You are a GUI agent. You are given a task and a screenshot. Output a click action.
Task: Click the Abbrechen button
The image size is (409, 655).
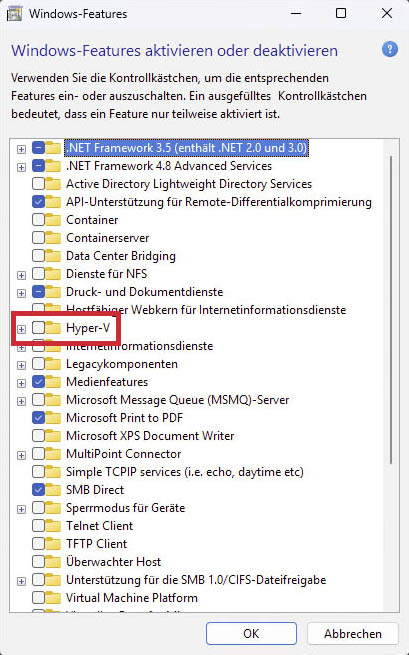pos(353,633)
